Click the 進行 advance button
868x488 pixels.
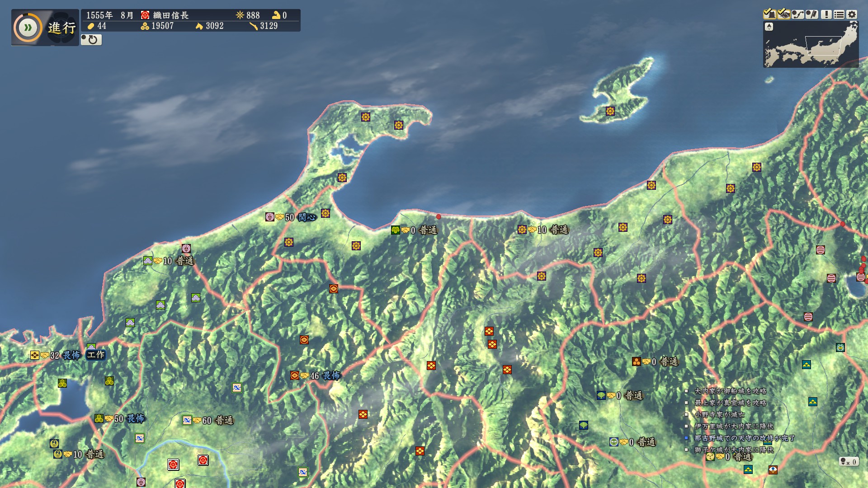pyautogui.click(x=62, y=28)
